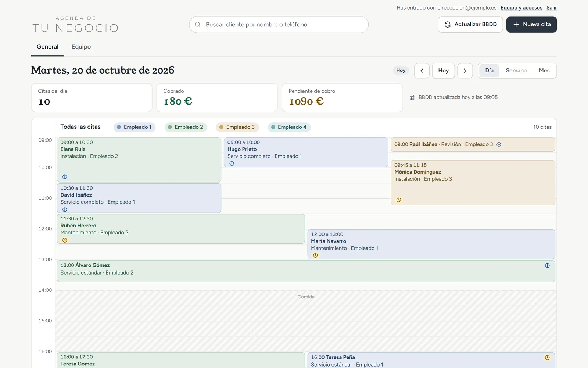The image size is (588, 368).
Task: Click the refresh icon in Actualizar BBDD
Action: click(x=447, y=25)
